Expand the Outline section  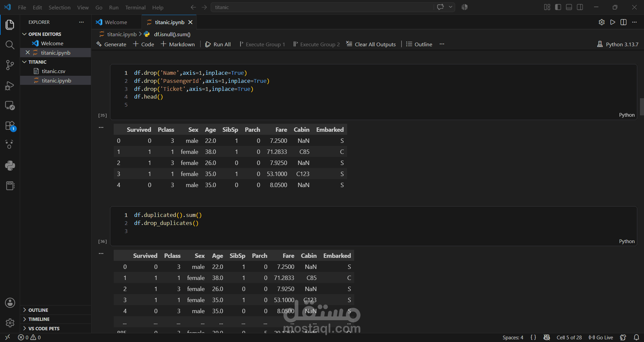coord(55,310)
